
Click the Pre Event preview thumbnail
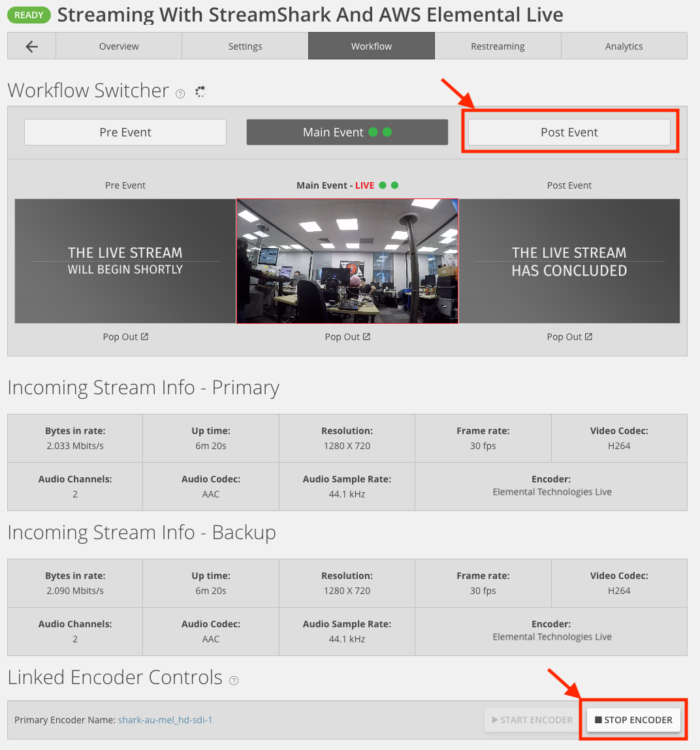click(125, 261)
